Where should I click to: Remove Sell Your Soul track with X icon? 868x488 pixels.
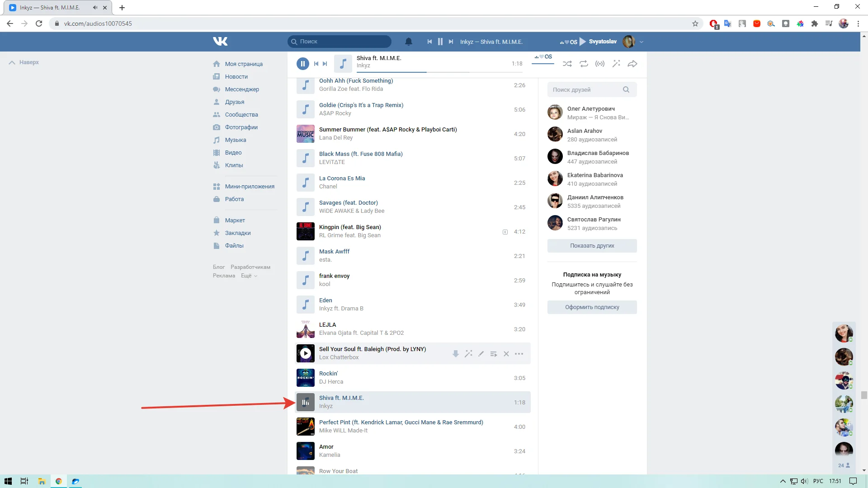point(506,354)
